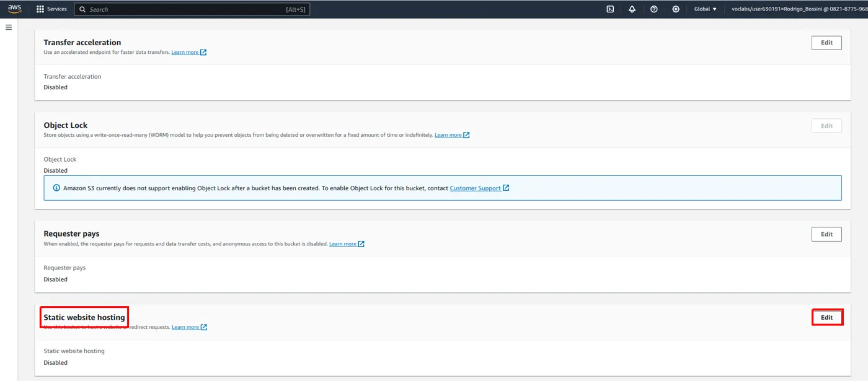Open the AWS home logo
The height and width of the screenshot is (381, 868).
(x=14, y=9)
